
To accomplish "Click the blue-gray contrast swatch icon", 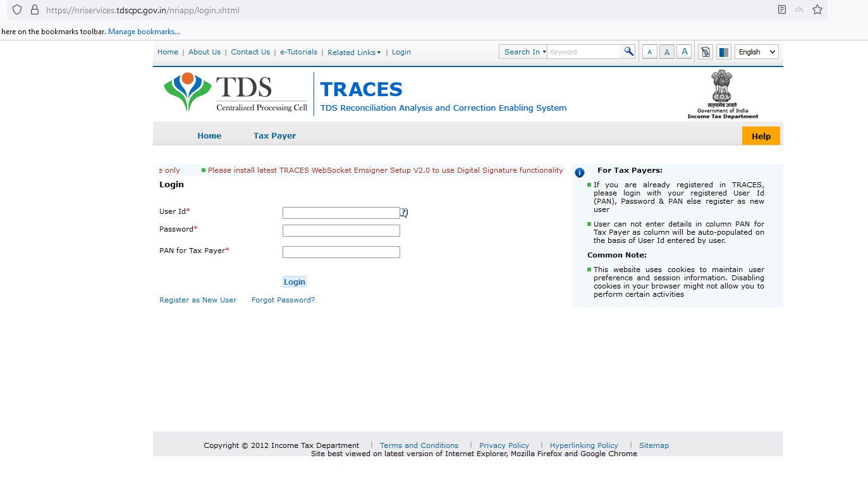I will [723, 51].
